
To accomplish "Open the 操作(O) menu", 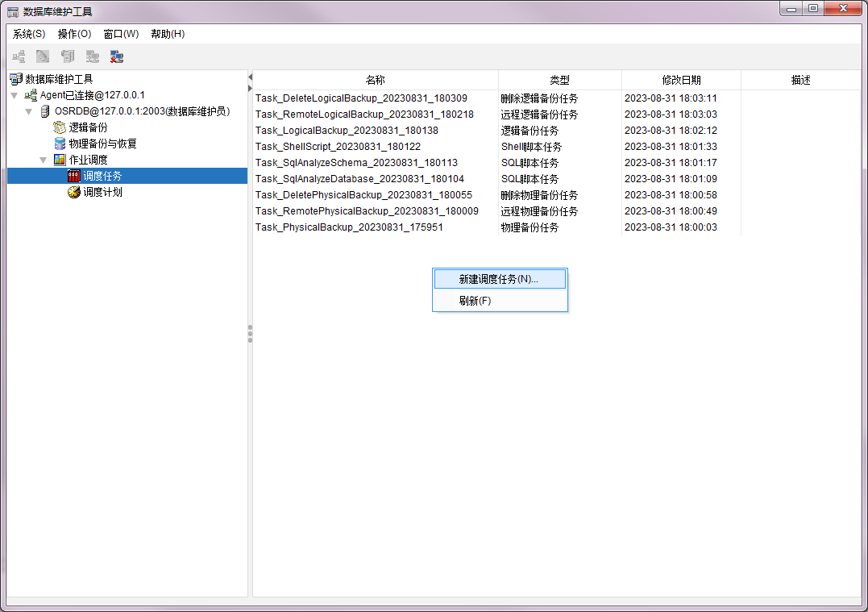I will point(74,34).
